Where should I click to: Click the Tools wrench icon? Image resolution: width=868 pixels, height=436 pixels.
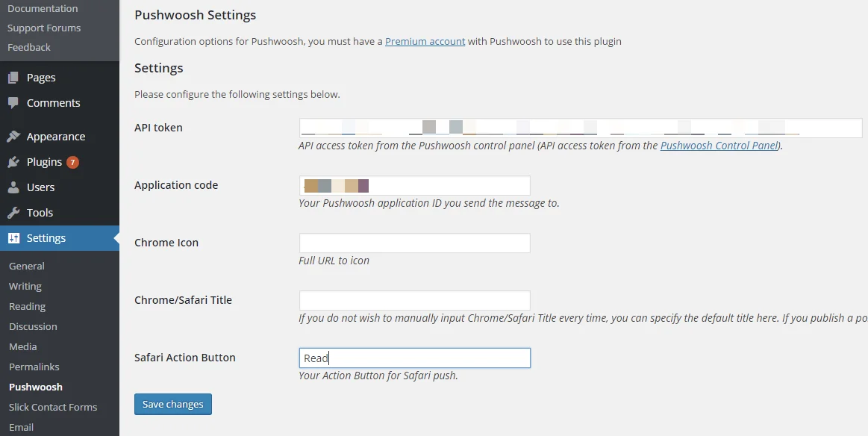coord(13,213)
